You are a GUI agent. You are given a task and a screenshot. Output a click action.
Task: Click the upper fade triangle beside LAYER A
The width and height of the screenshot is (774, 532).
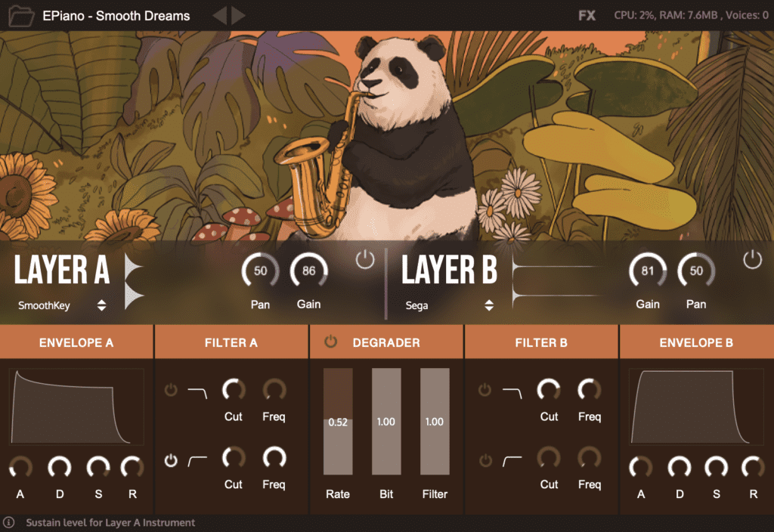point(130,264)
